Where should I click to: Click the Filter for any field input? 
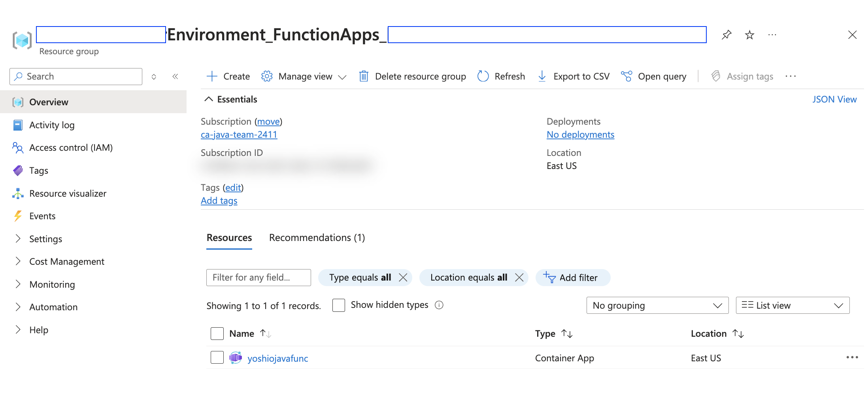coord(259,277)
